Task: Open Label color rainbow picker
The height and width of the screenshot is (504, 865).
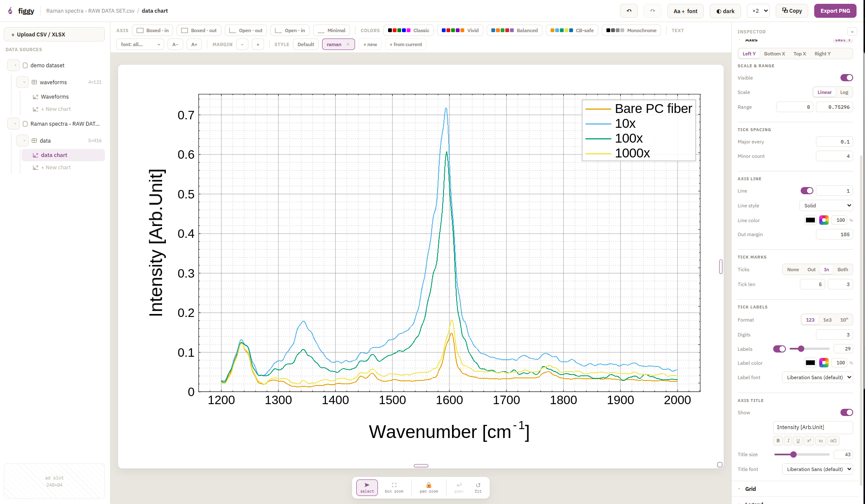Action: click(824, 363)
